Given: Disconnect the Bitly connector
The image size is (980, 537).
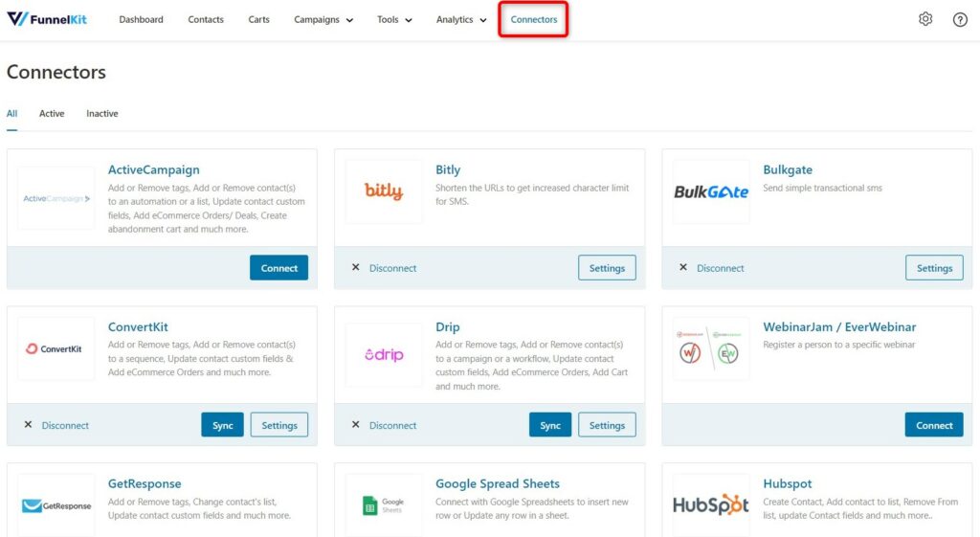Looking at the screenshot, I should [392, 268].
